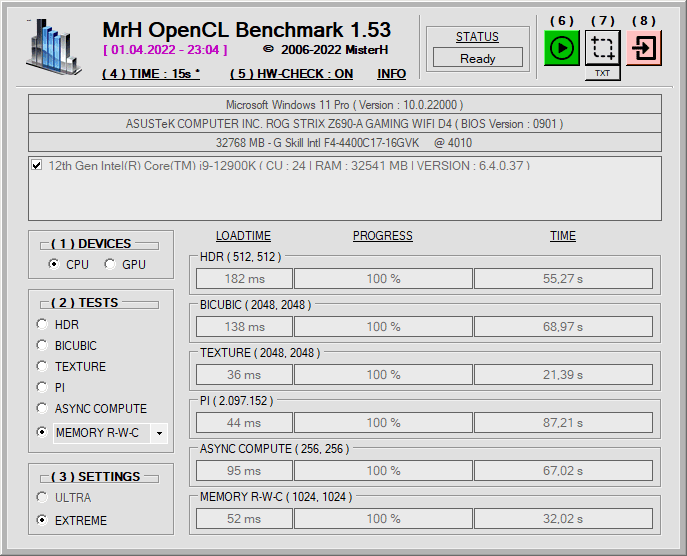Select the TEXTURE test radio button

click(42, 366)
